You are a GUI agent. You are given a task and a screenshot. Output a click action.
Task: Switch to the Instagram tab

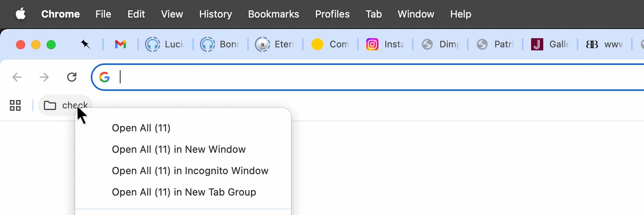(x=385, y=44)
